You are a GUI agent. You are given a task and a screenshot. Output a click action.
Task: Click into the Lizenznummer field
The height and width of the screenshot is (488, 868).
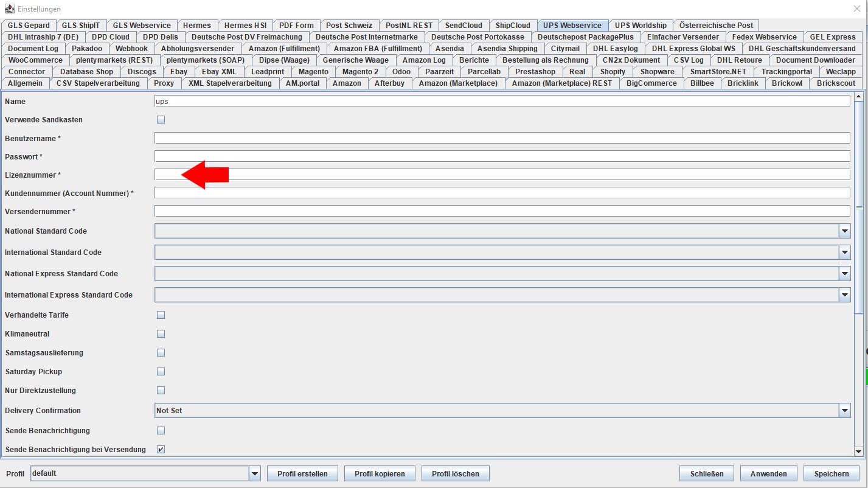[x=502, y=175]
